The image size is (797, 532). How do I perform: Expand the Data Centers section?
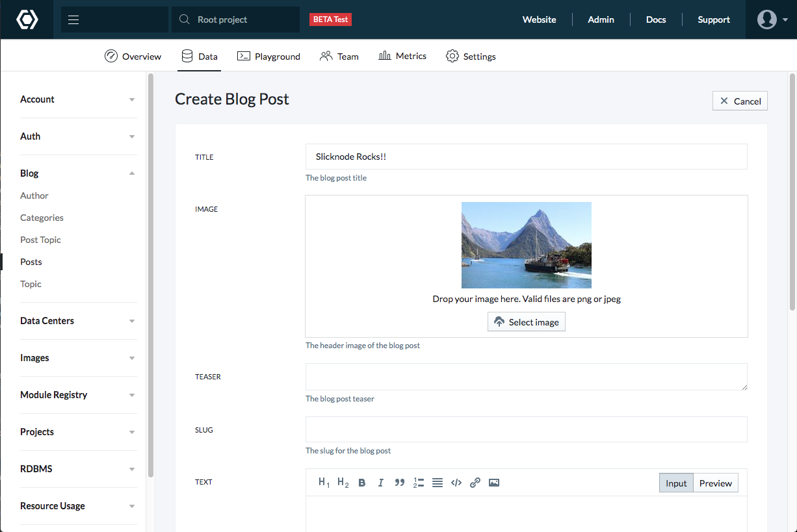[78, 321]
